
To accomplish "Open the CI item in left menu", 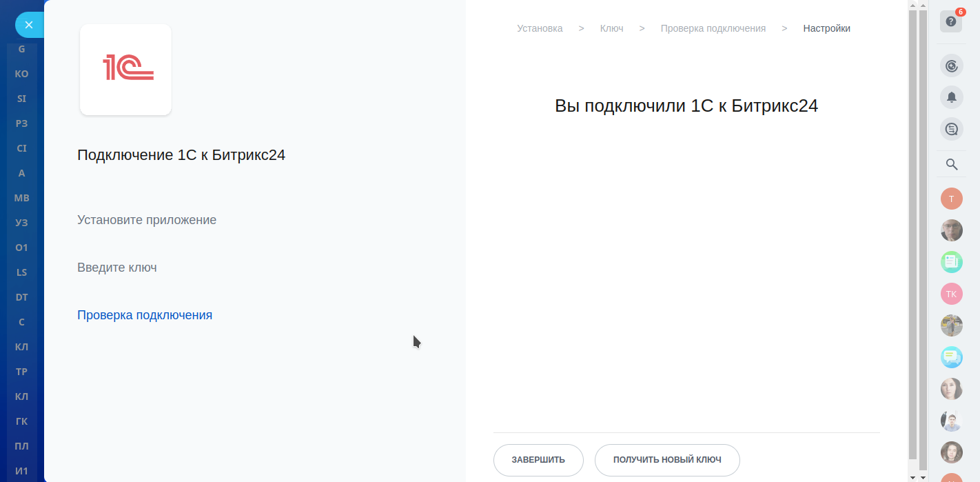I will click(x=21, y=148).
